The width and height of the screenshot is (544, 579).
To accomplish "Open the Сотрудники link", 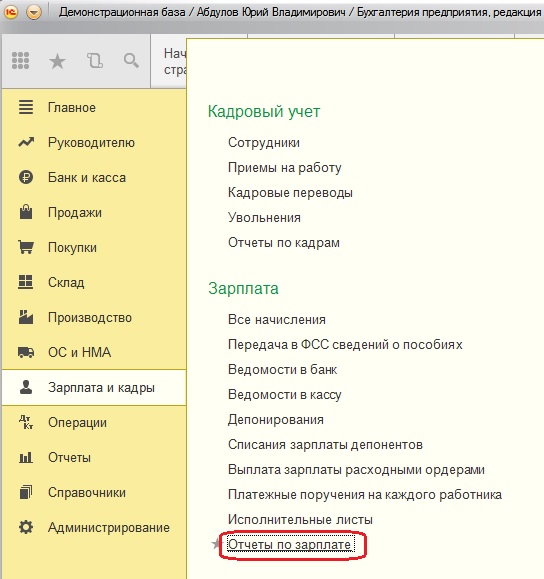I will (x=264, y=143).
